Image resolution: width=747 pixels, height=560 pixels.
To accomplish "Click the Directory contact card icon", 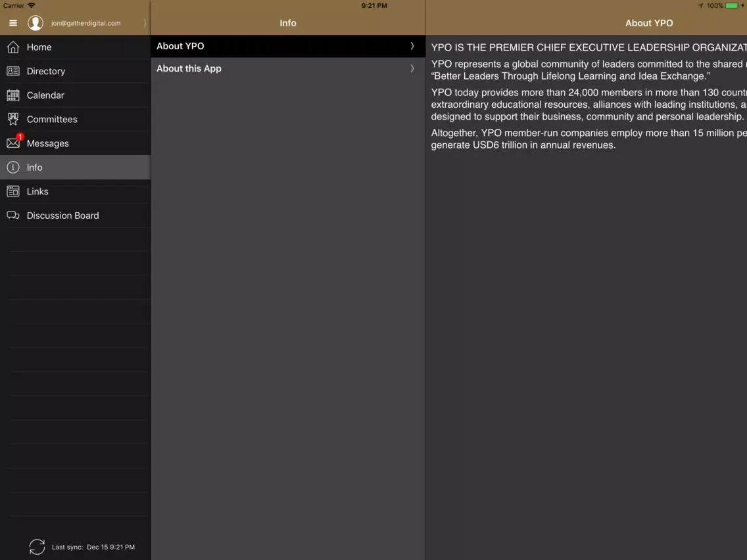I will point(13,71).
